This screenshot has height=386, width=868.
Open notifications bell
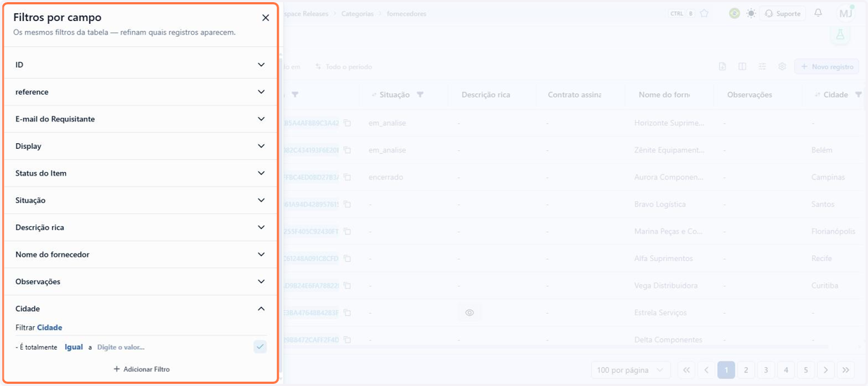coord(818,13)
